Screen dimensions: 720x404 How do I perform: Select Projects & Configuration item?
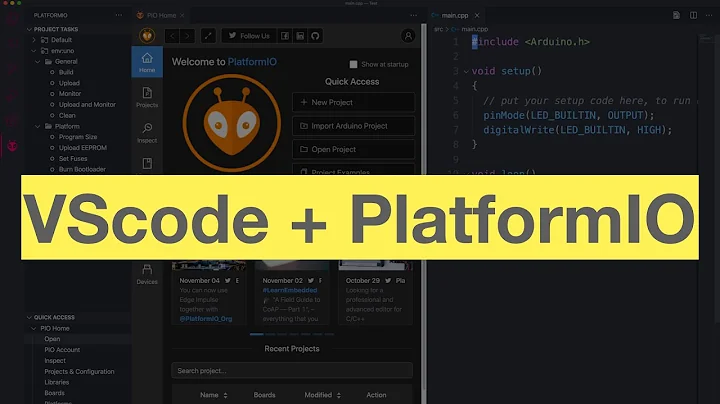pos(79,371)
